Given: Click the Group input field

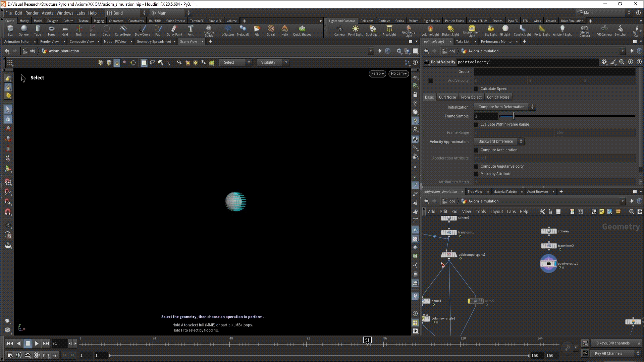Looking at the screenshot, I should [554, 72].
